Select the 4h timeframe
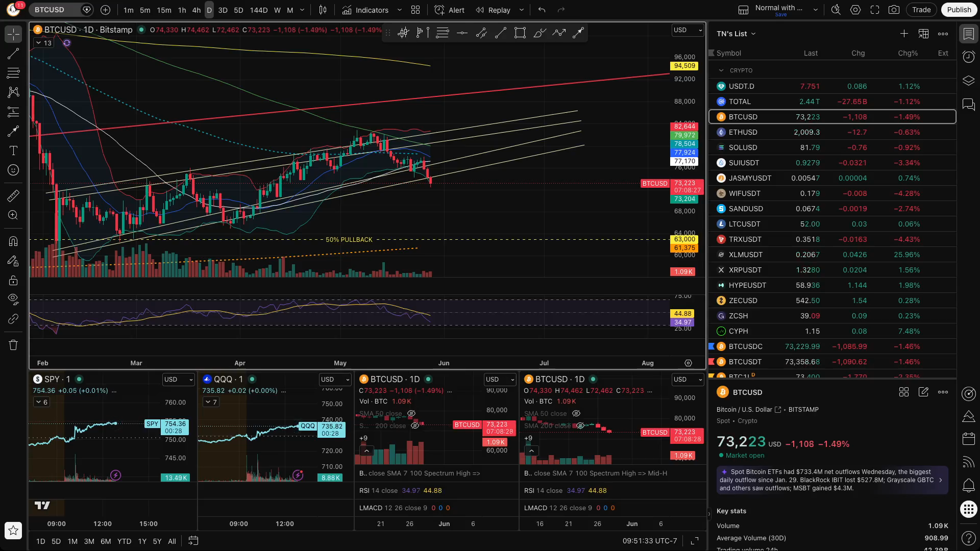 coord(197,10)
